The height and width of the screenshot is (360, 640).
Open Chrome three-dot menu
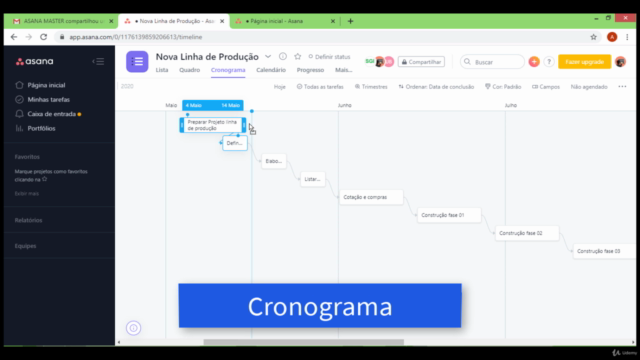coord(627,37)
